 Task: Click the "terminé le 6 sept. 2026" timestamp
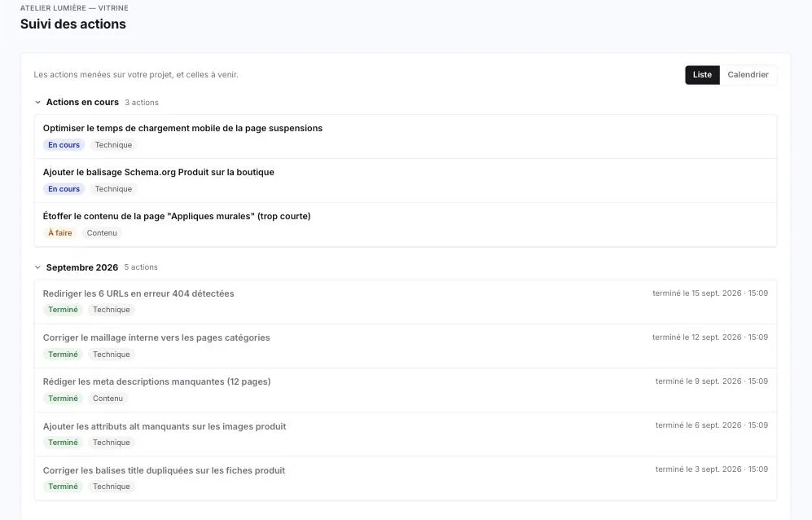712,425
